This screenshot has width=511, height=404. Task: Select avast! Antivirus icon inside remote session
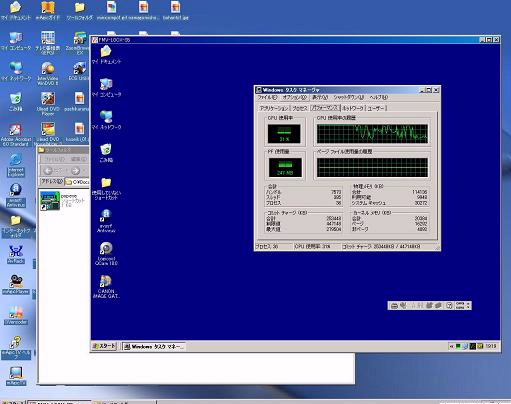click(106, 221)
